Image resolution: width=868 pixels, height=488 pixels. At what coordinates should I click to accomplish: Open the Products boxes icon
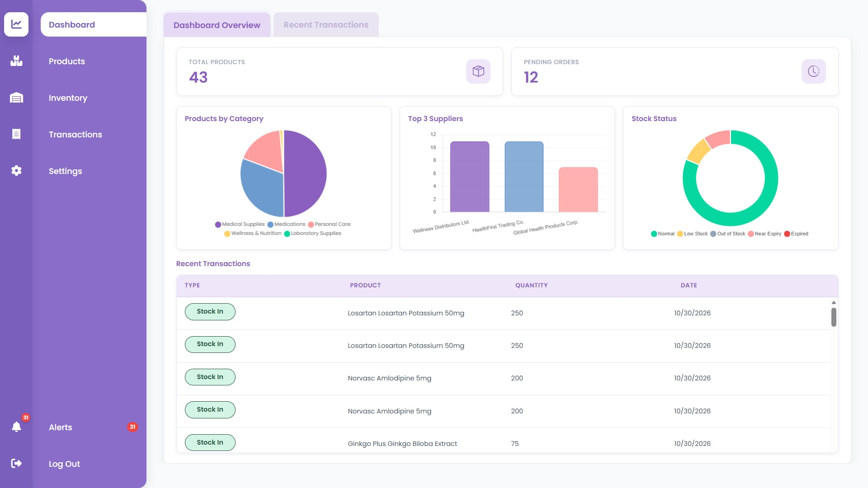[x=16, y=61]
